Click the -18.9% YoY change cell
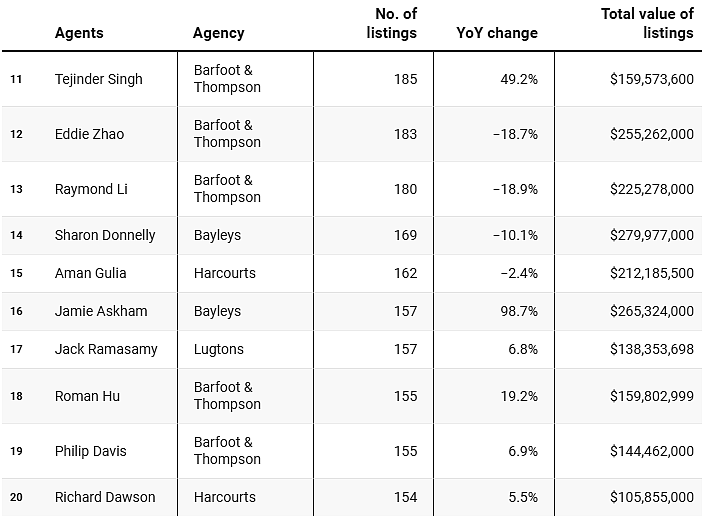The width and height of the screenshot is (703, 521). coord(515,189)
